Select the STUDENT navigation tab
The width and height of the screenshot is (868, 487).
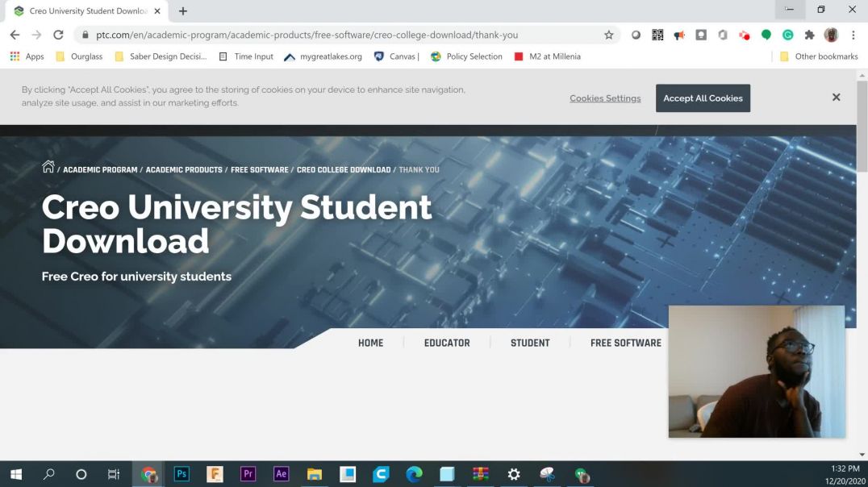530,343
